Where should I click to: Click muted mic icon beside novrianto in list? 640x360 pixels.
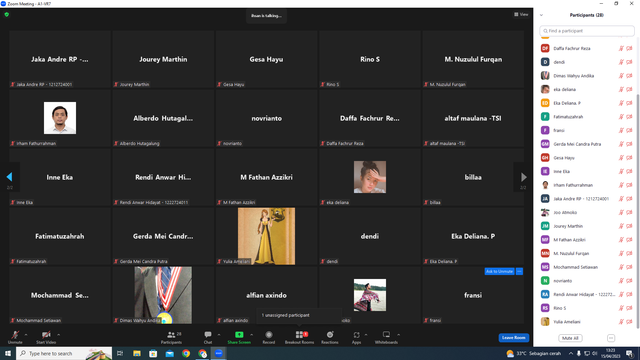click(x=621, y=281)
